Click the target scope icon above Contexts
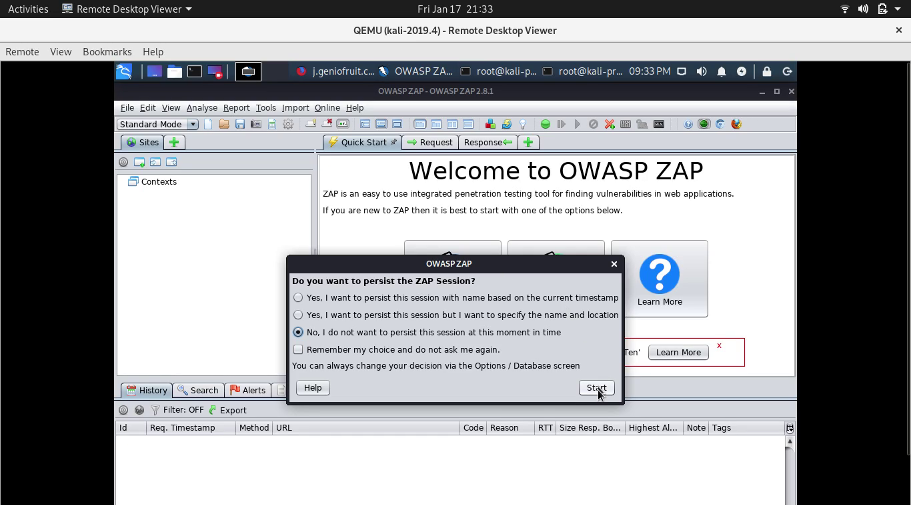Image resolution: width=911 pixels, height=505 pixels. [123, 162]
